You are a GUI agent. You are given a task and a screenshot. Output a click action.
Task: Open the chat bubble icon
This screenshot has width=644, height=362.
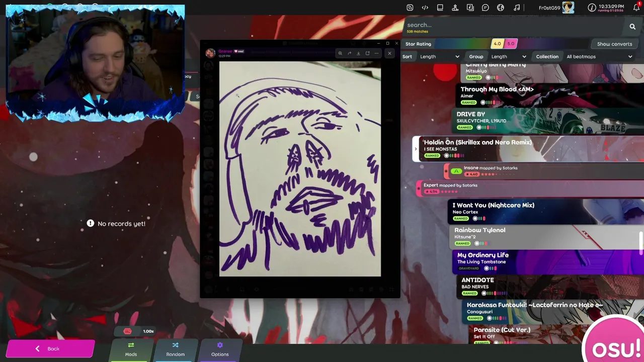(x=486, y=8)
